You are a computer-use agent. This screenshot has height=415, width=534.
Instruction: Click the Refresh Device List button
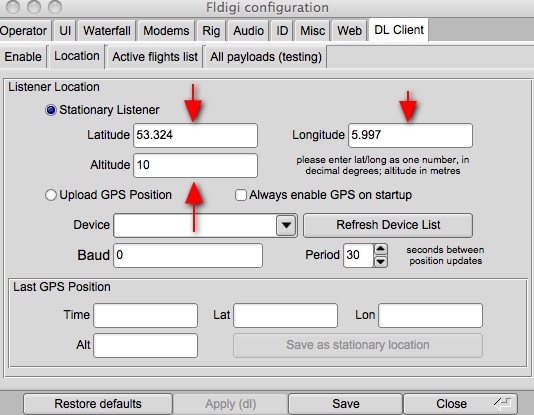point(388,225)
